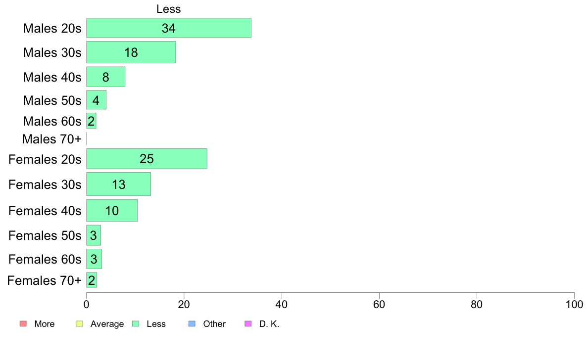Click the Males 70+ row label
The width and height of the screenshot is (588, 364).
point(52,139)
